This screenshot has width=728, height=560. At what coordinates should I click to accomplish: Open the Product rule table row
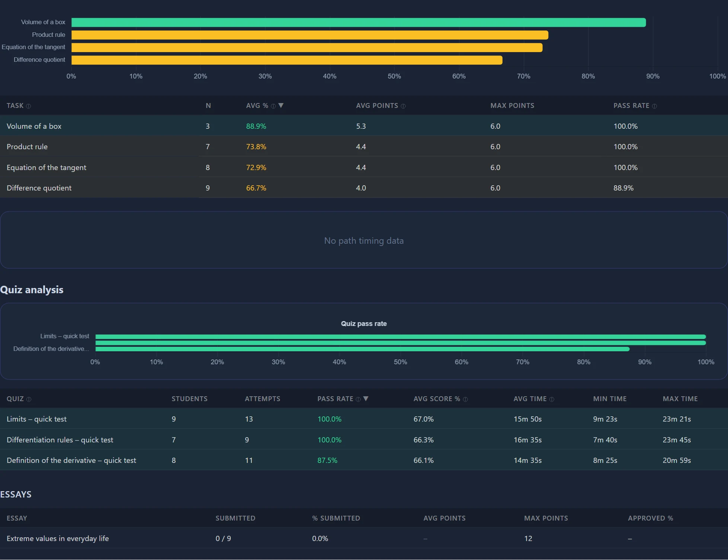[364, 147]
